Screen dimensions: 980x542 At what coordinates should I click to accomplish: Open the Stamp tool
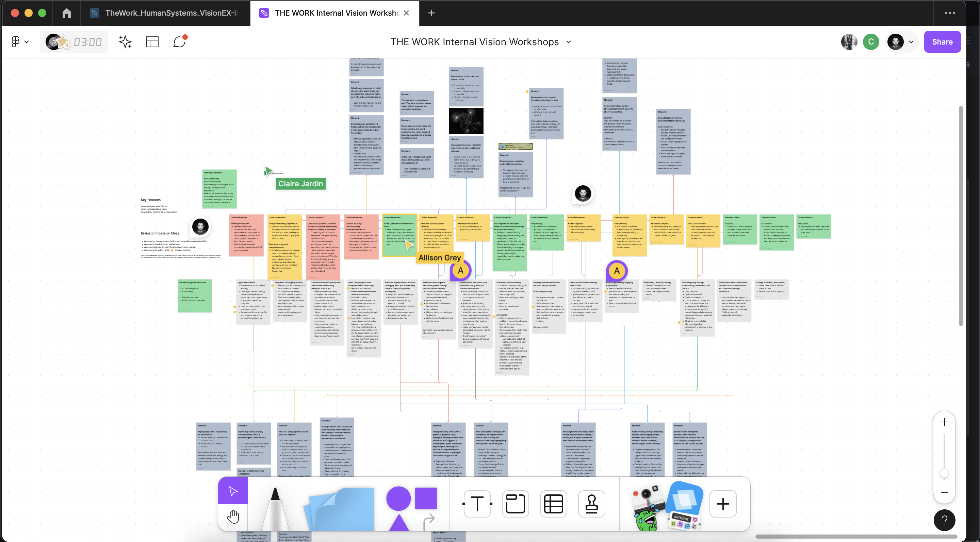(x=591, y=504)
